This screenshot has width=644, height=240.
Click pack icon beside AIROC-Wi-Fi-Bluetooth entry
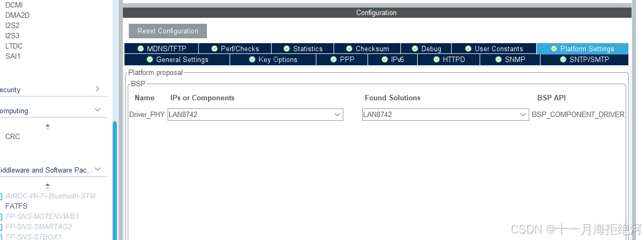coord(1,196)
